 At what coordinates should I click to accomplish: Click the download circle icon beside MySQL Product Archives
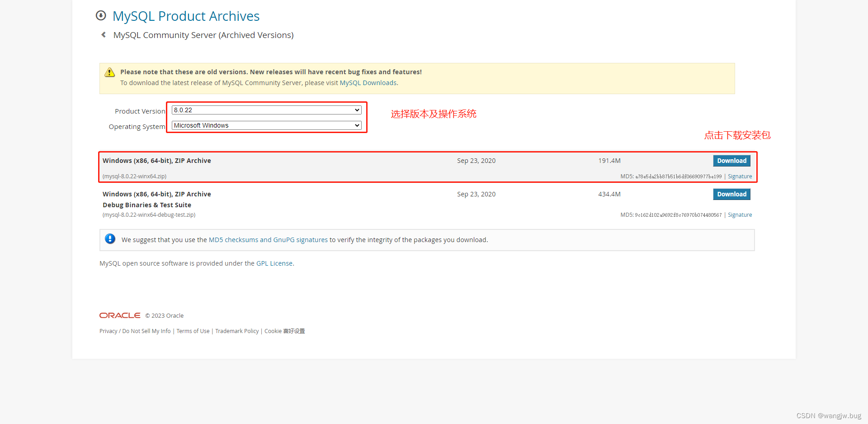[101, 16]
